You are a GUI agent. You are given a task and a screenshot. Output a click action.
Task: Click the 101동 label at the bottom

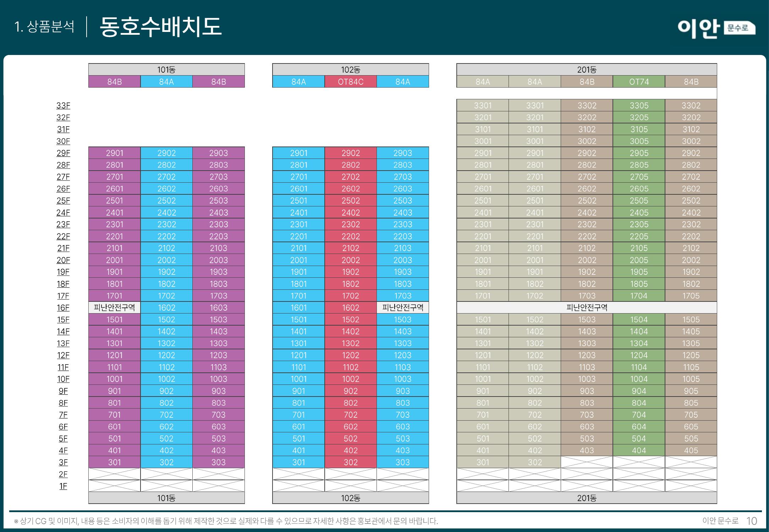click(x=166, y=498)
